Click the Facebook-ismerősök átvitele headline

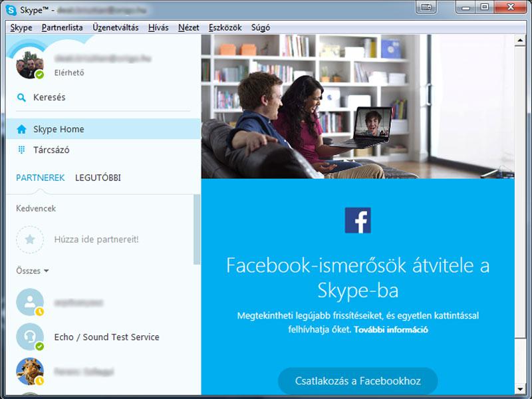coord(358,278)
